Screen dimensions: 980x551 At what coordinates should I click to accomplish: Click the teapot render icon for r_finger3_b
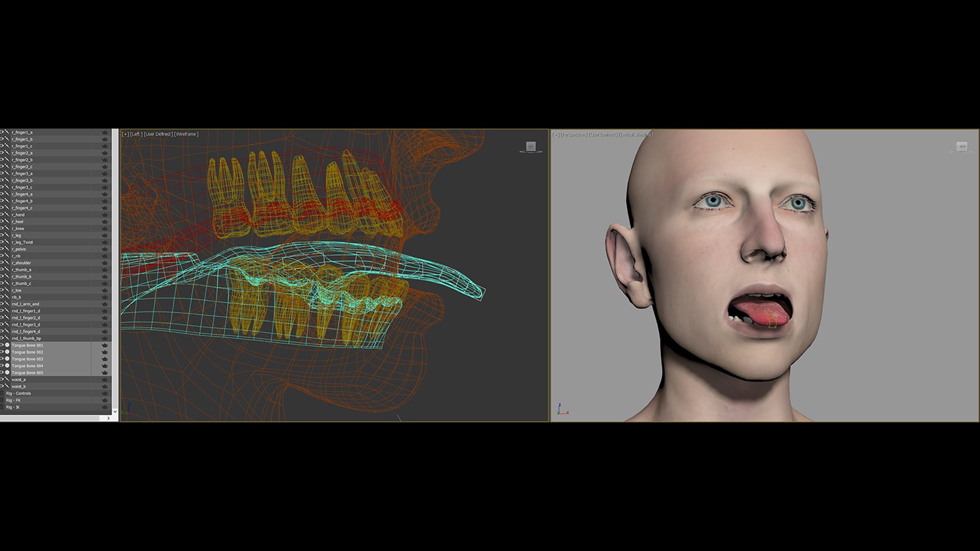(x=105, y=180)
